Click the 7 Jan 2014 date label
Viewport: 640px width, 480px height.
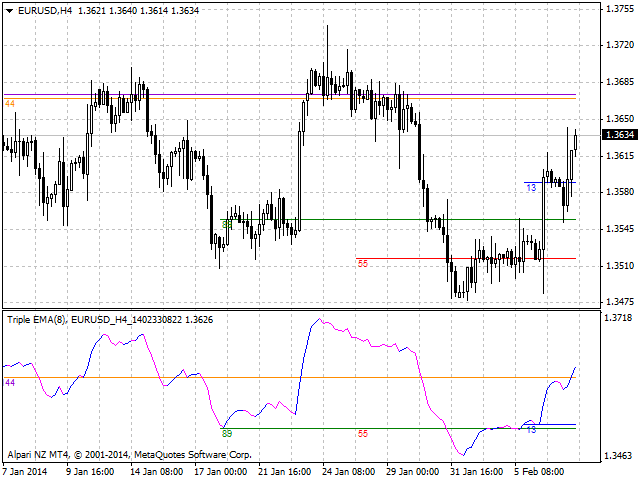click(25, 472)
